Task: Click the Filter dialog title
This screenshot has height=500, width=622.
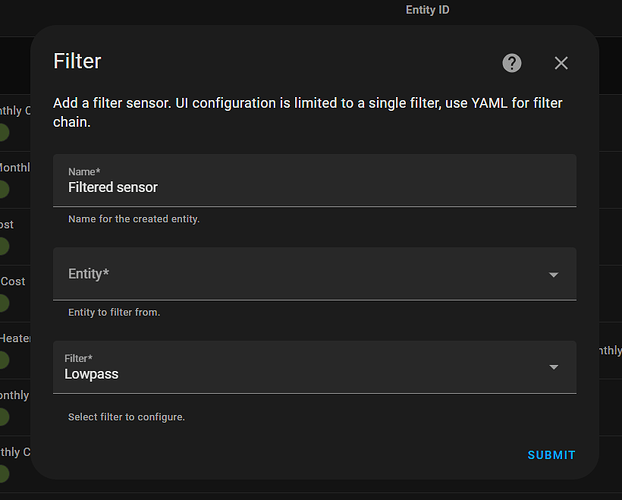Action: [x=77, y=61]
